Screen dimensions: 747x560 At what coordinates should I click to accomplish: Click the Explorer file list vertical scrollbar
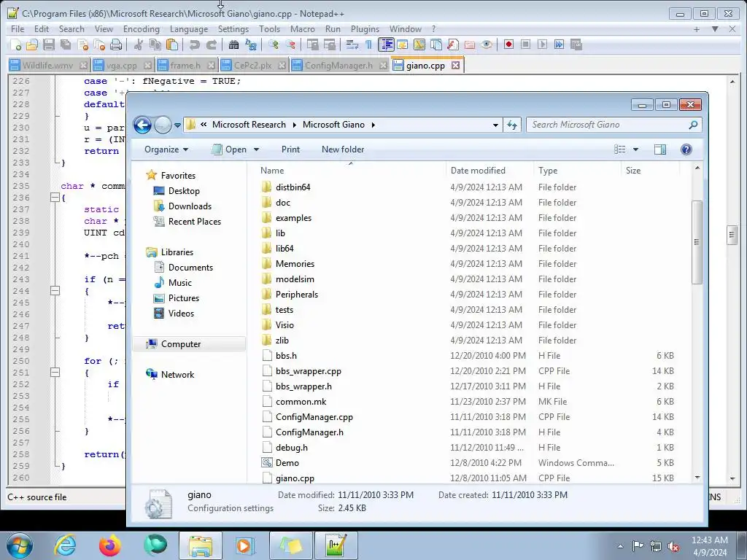click(697, 242)
